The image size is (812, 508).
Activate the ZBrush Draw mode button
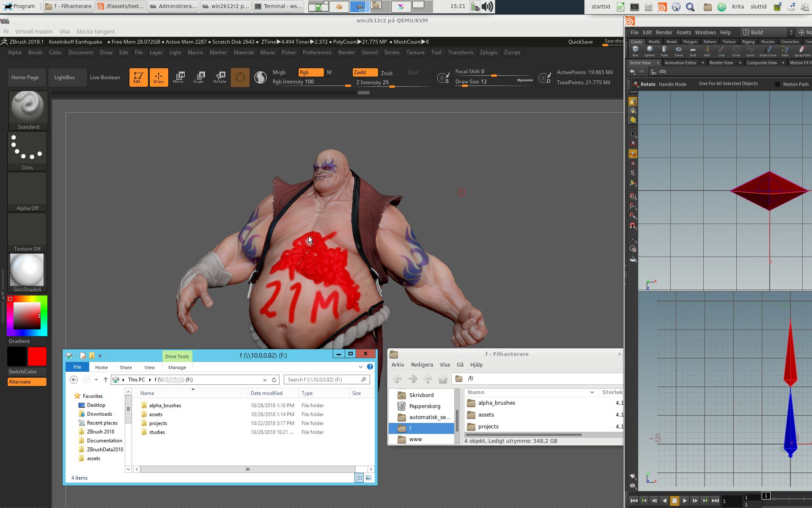pyautogui.click(x=159, y=77)
